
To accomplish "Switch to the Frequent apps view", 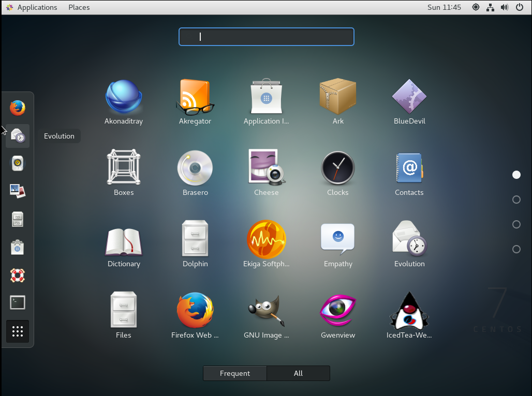I will click(234, 373).
